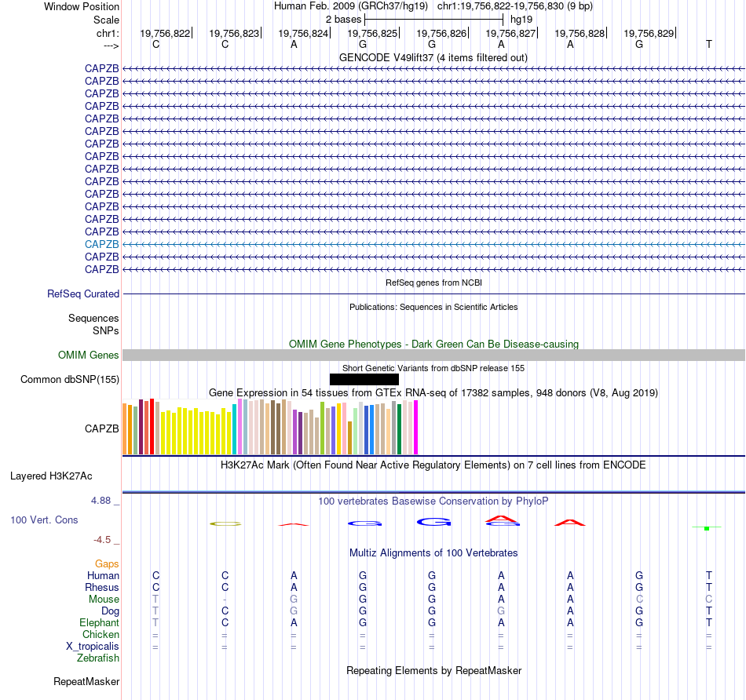Click the Elephant alignment row label

click(99, 622)
